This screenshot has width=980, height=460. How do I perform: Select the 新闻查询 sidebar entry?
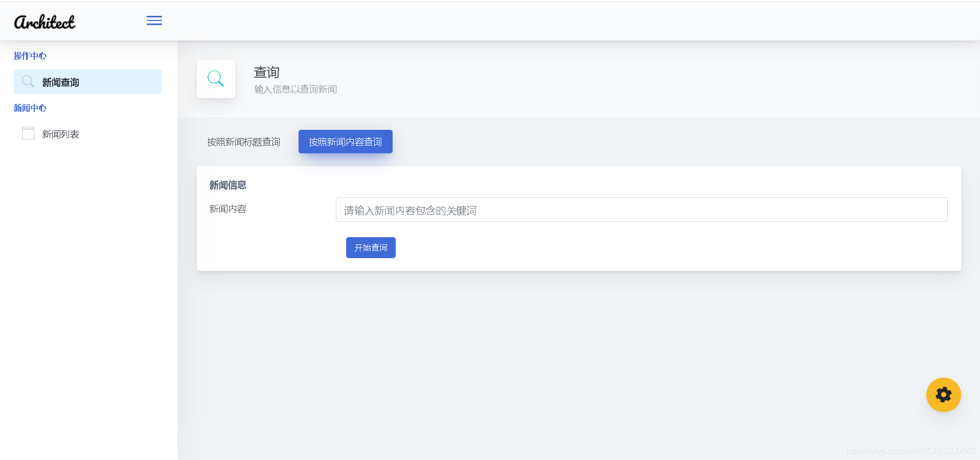pyautogui.click(x=60, y=82)
